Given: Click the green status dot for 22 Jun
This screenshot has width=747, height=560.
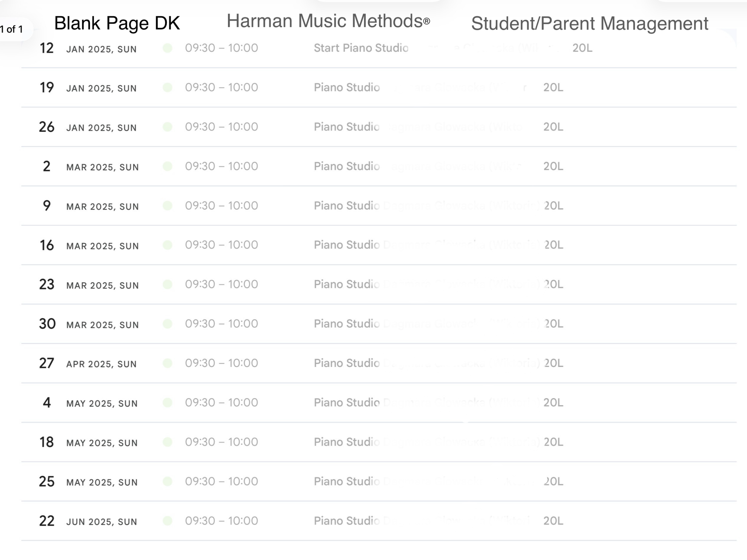Looking at the screenshot, I should pos(168,521).
